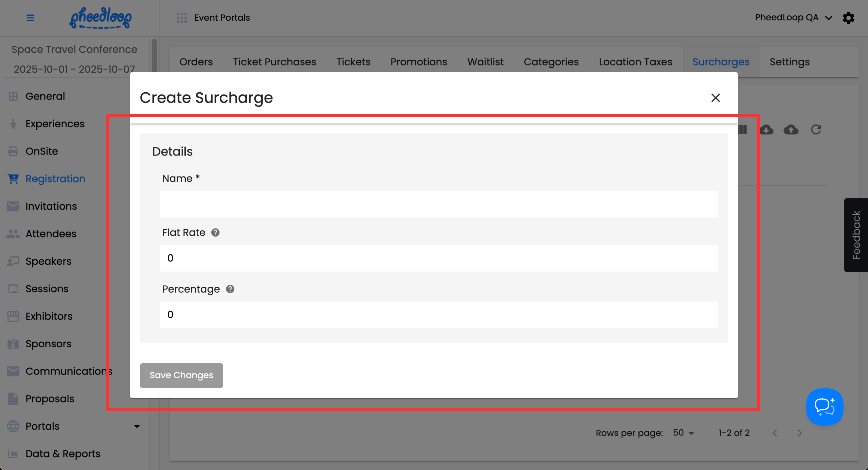Click the Name input field

point(439,204)
